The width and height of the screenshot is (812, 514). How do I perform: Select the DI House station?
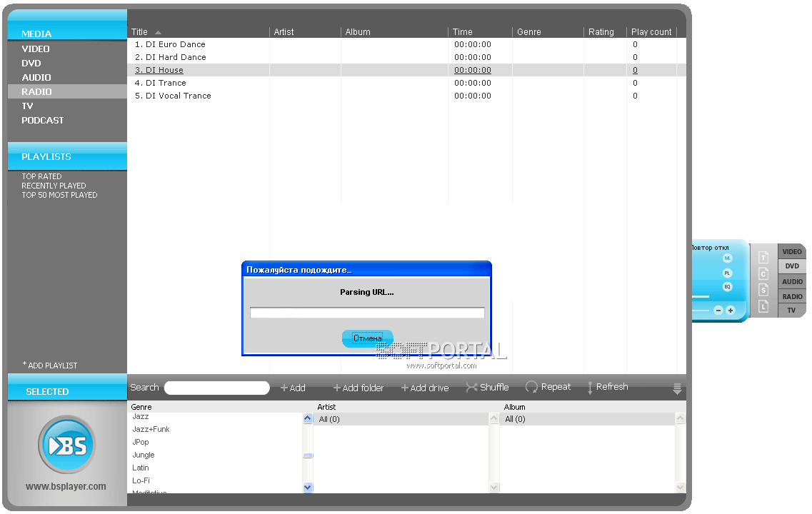406,70
